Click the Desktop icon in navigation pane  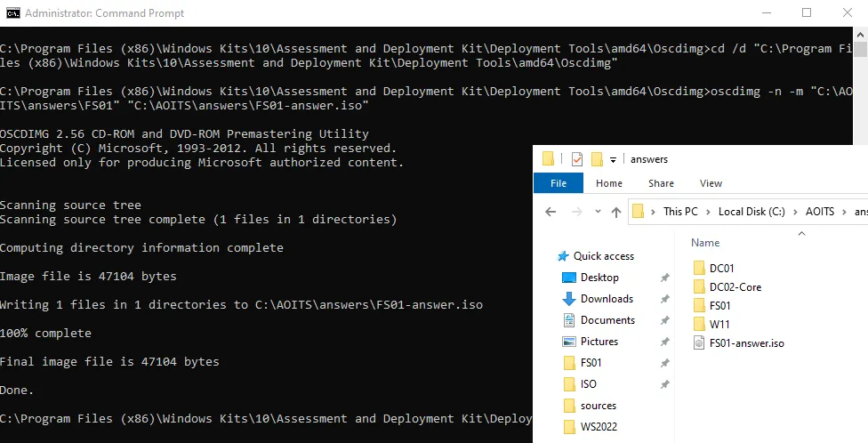pyautogui.click(x=569, y=278)
